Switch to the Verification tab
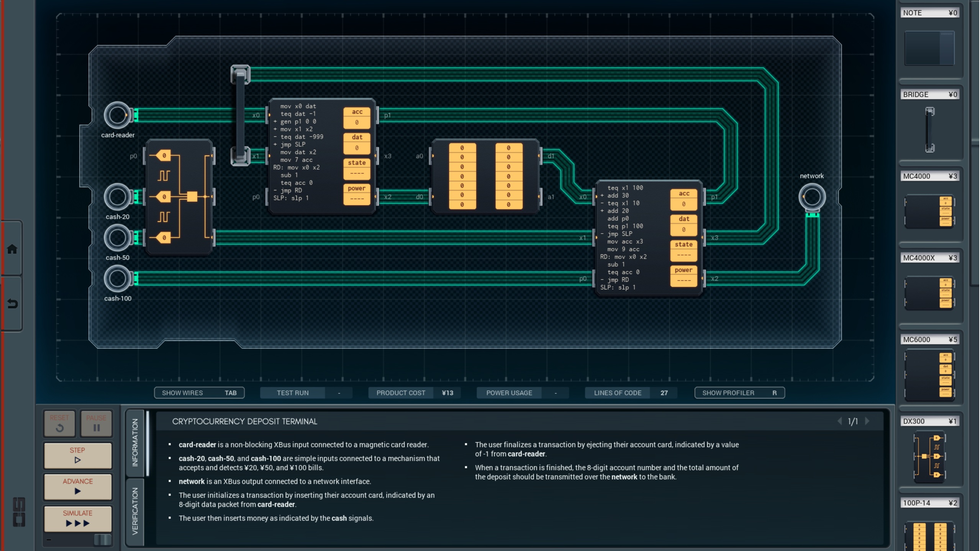The image size is (980, 551). click(x=135, y=512)
